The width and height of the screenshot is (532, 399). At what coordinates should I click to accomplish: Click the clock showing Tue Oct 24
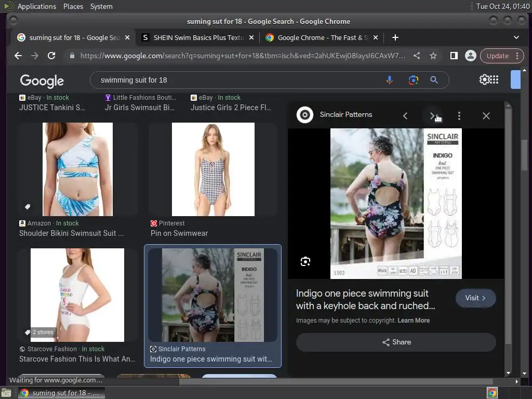(x=503, y=6)
